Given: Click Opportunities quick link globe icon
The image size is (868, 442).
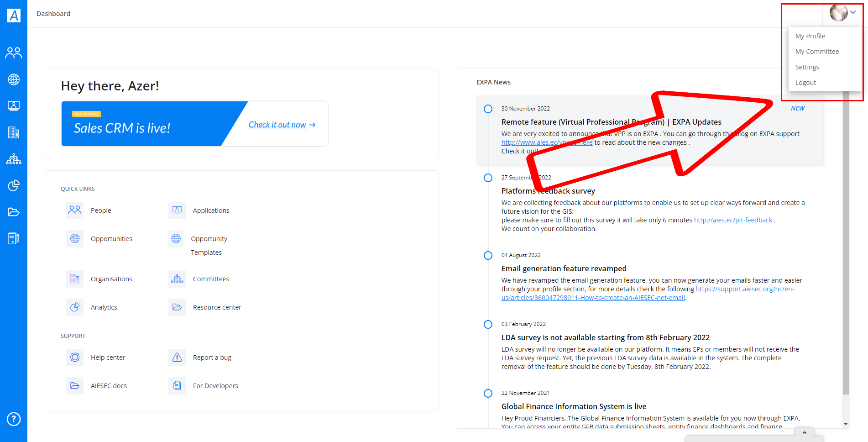Looking at the screenshot, I should tap(75, 239).
